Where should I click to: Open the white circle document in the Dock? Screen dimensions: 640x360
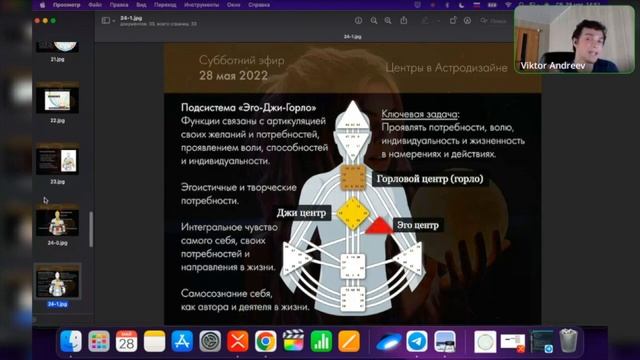(484, 342)
